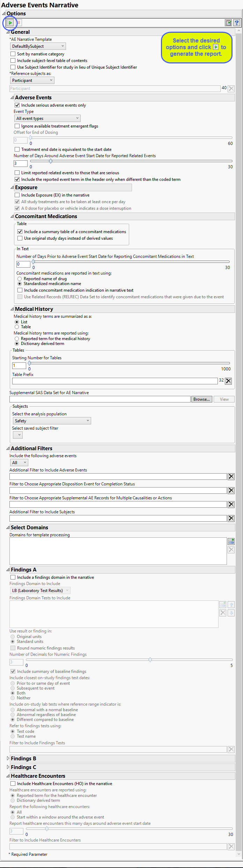Click the Starting Number for Tables slider
The width and height of the screenshot is (243, 868).
(x=129, y=363)
